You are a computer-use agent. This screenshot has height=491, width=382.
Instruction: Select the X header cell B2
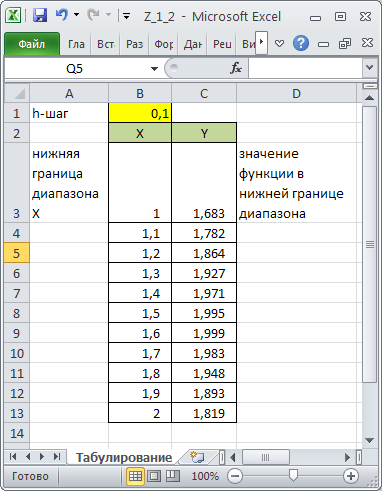140,133
